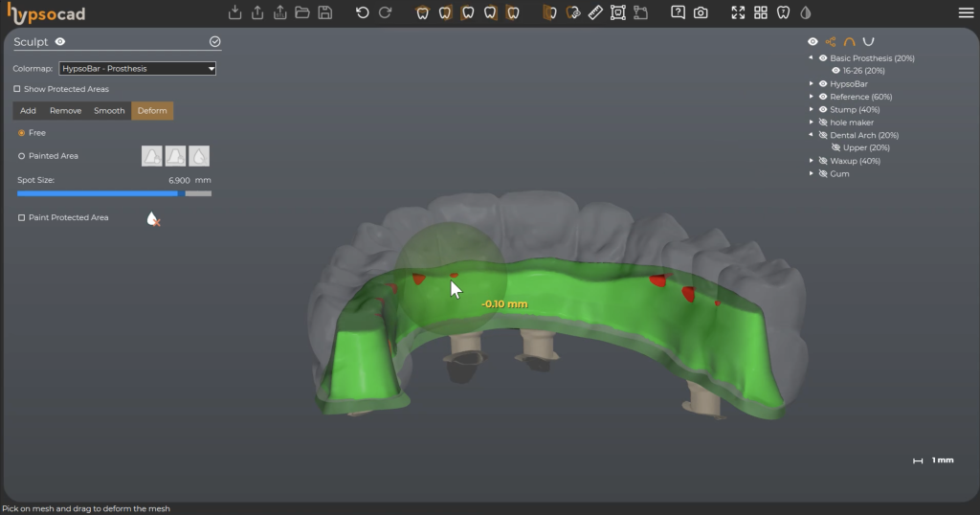Select the Painted Area radio button
980x515 pixels.
click(x=21, y=155)
